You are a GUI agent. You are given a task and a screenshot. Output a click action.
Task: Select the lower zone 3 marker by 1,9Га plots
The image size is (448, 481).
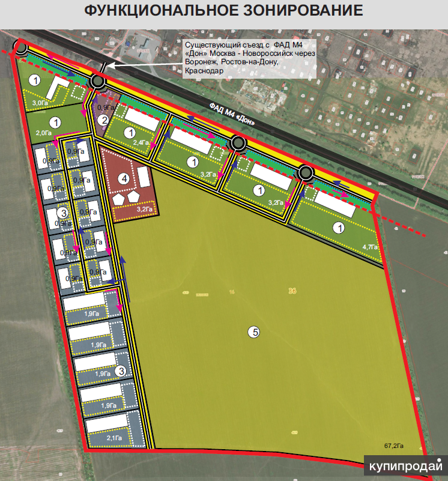pos(121,371)
